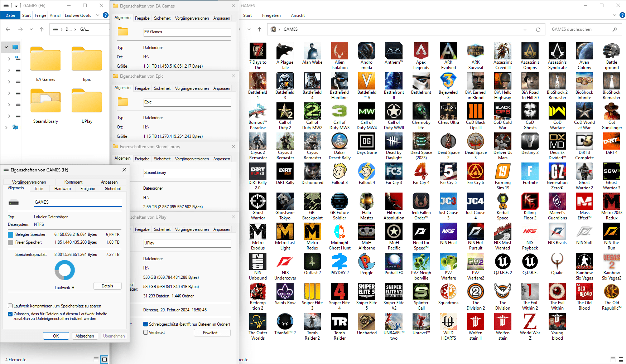Image resolution: width=626 pixels, height=364 pixels.
Task: Check the Versteckt checkbox in UPlay properties
Action: click(x=146, y=333)
